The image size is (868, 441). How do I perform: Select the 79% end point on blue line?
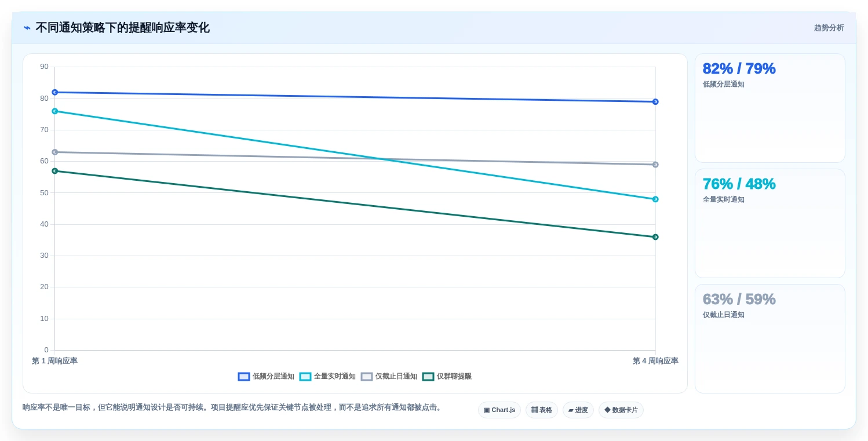click(655, 102)
